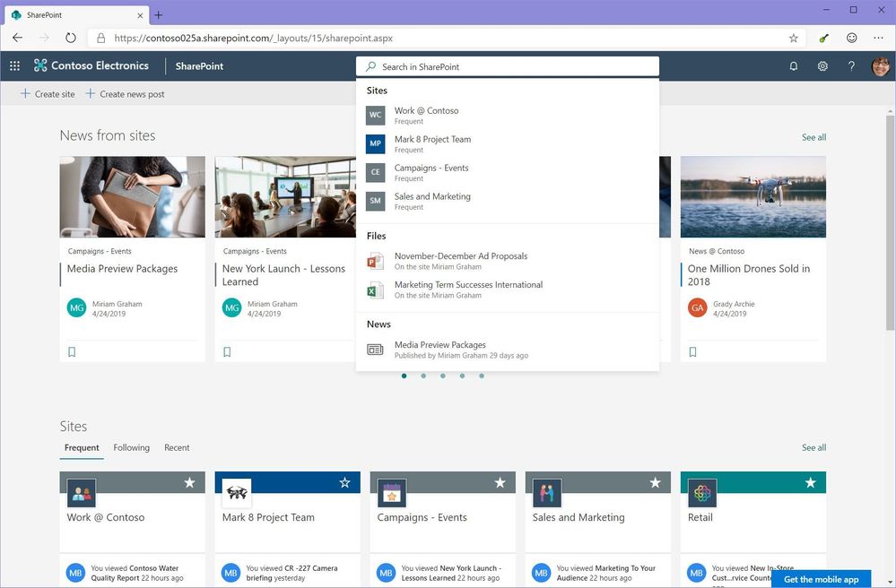Go to the last news carousel dot
Viewport: 896px width, 588px height.
point(482,376)
